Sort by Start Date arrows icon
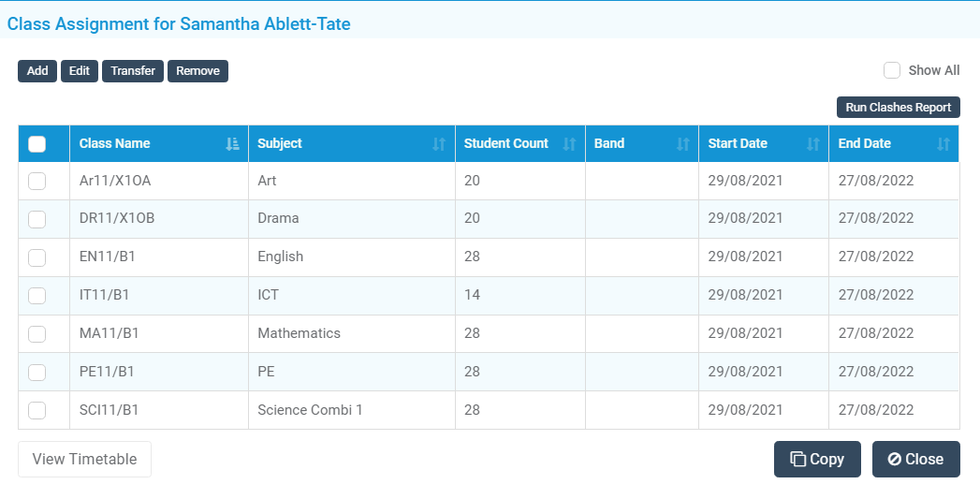Image resolution: width=980 pixels, height=499 pixels. pos(813,144)
